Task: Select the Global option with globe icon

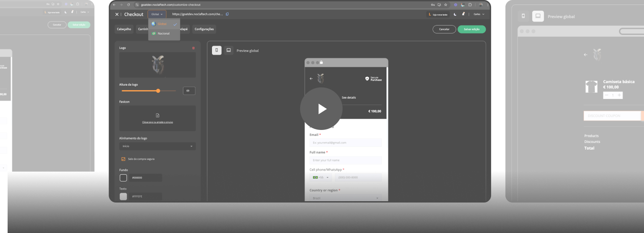Action: (x=164, y=24)
